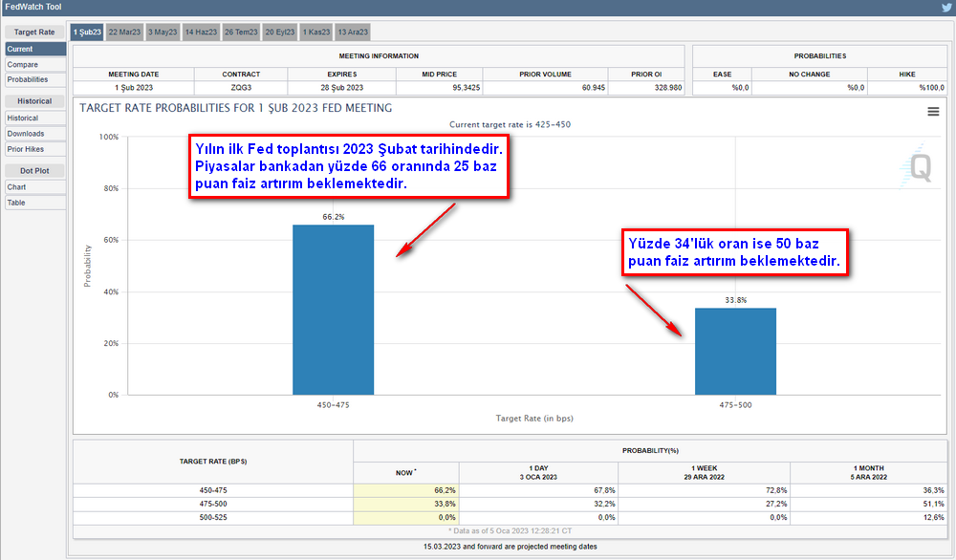The height and width of the screenshot is (560, 956).
Task: Click the Target Rate sidebar header
Action: pyautogui.click(x=34, y=32)
